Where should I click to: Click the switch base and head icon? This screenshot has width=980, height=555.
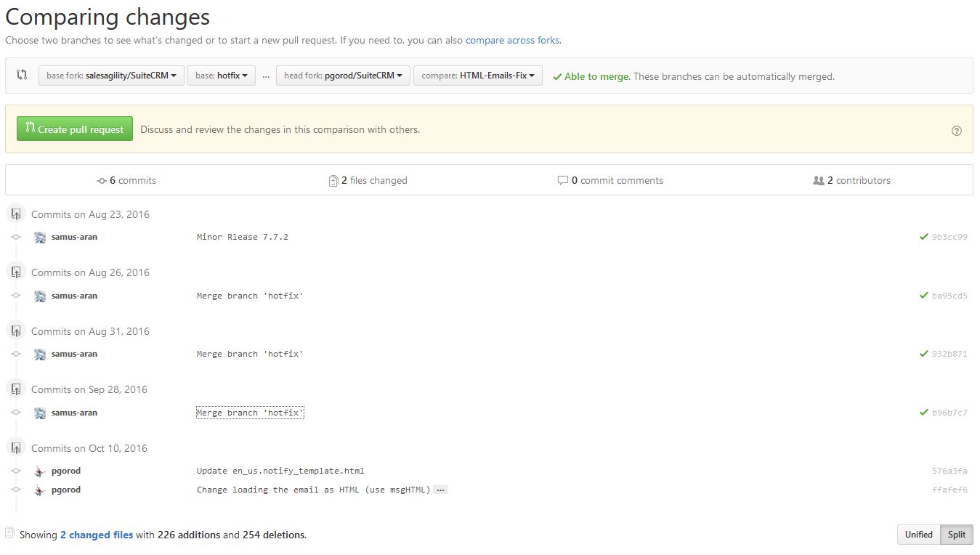pos(22,75)
